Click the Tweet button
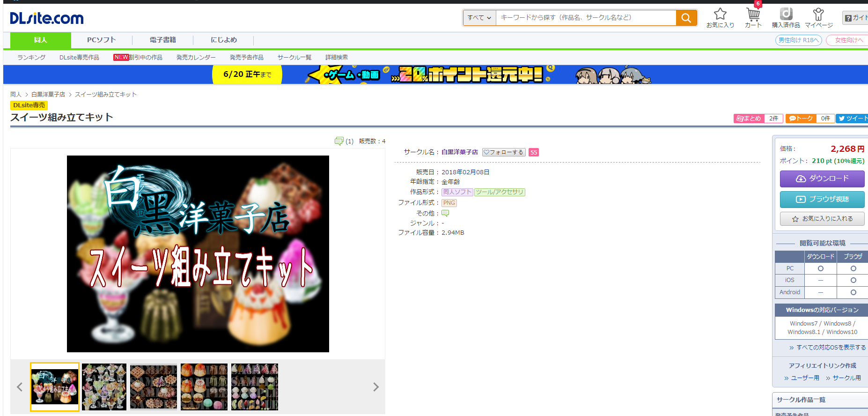Screen dimensions: 868x416 (852, 119)
